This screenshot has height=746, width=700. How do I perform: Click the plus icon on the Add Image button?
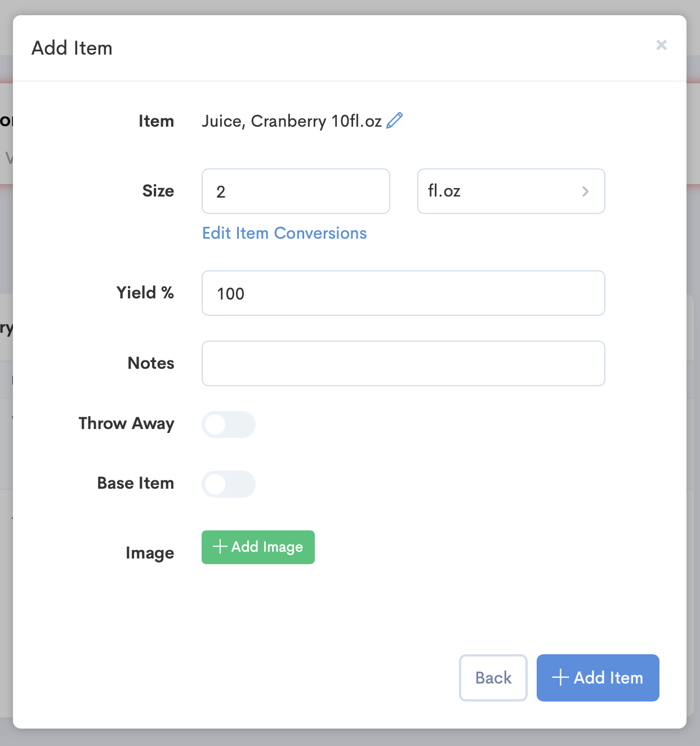(220, 547)
